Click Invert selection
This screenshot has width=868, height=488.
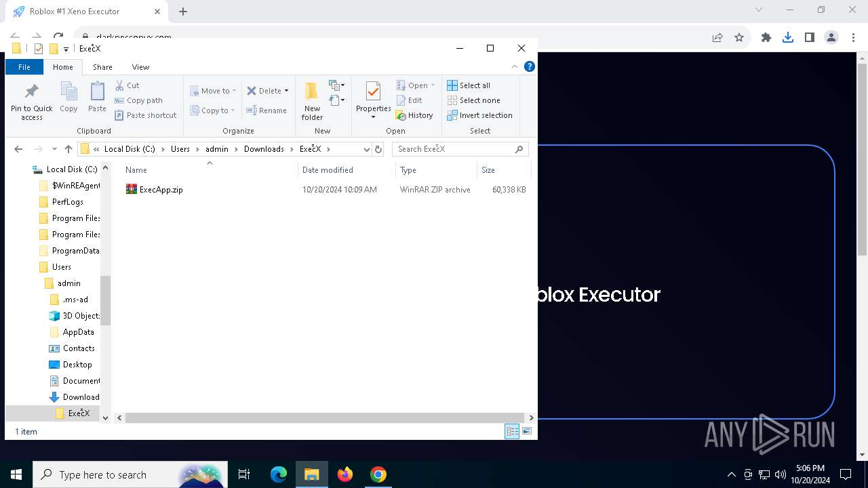[x=479, y=115]
